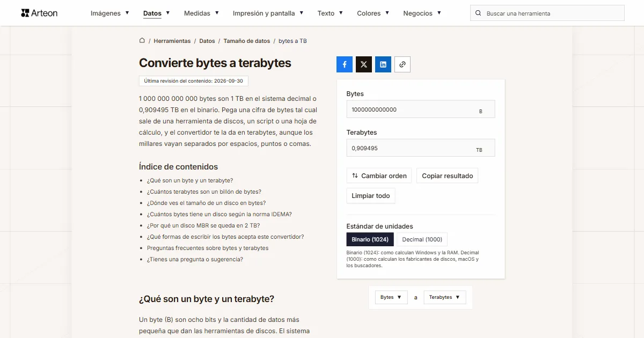Jump to ¿Cuántos terabytes son un billón de bytes?

coord(204,192)
